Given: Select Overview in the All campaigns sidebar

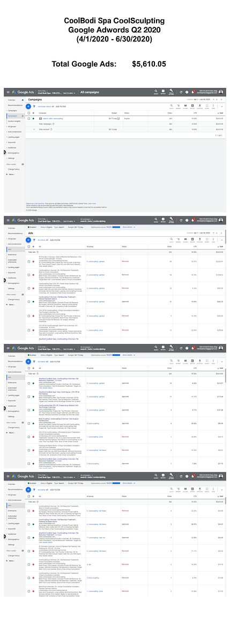Looking at the screenshot, I should pos(12,100).
